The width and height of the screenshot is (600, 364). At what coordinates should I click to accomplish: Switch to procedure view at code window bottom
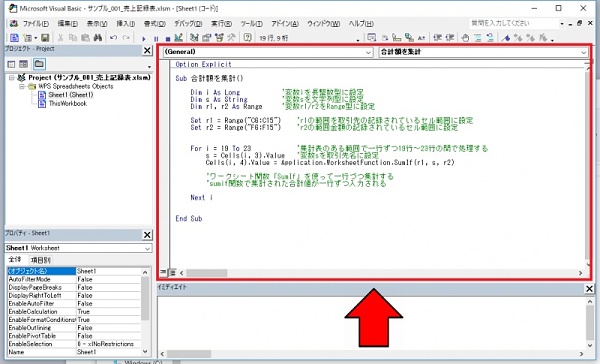[163, 273]
